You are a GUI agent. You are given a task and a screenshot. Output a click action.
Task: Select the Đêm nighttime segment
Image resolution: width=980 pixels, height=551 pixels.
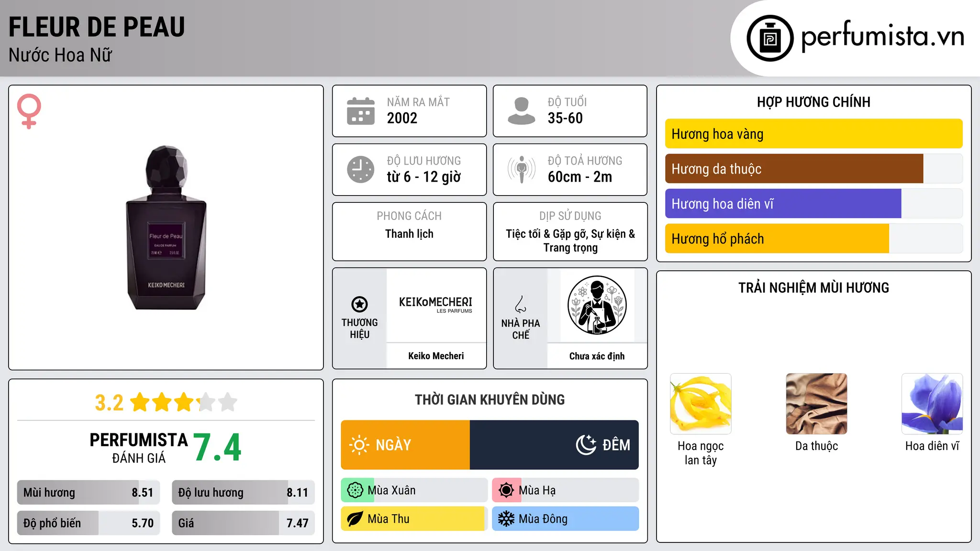[554, 445]
